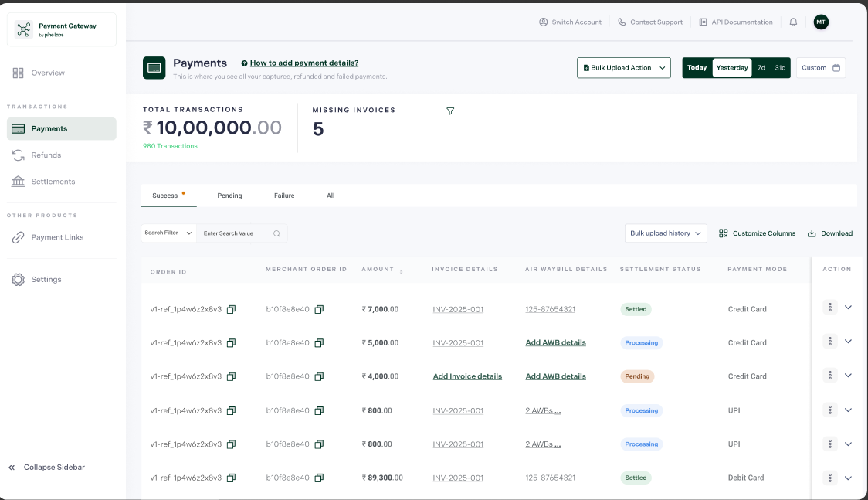Image resolution: width=868 pixels, height=500 pixels.
Task: Copy order ID in the ₹4,000.00 row
Action: pos(232,376)
